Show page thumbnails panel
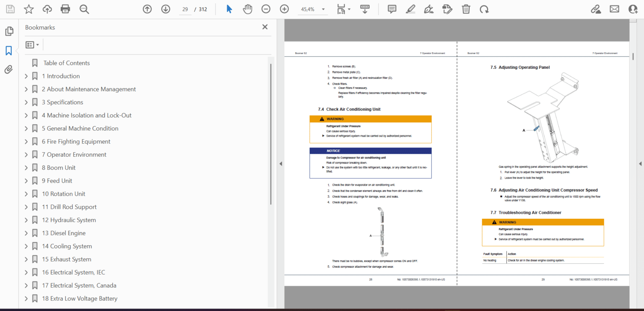Viewport: 644px width, 311px height. click(9, 31)
